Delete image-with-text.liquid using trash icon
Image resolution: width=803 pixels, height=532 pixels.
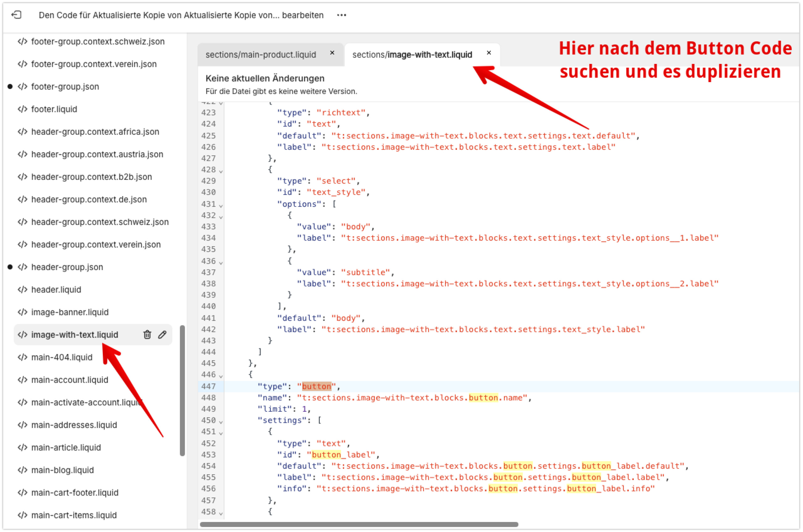(147, 335)
